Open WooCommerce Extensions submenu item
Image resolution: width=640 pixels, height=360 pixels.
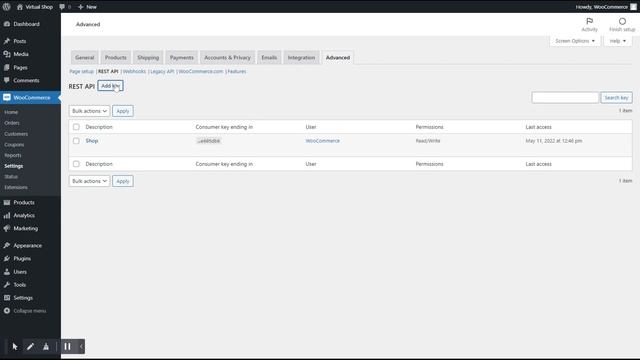pyautogui.click(x=16, y=187)
